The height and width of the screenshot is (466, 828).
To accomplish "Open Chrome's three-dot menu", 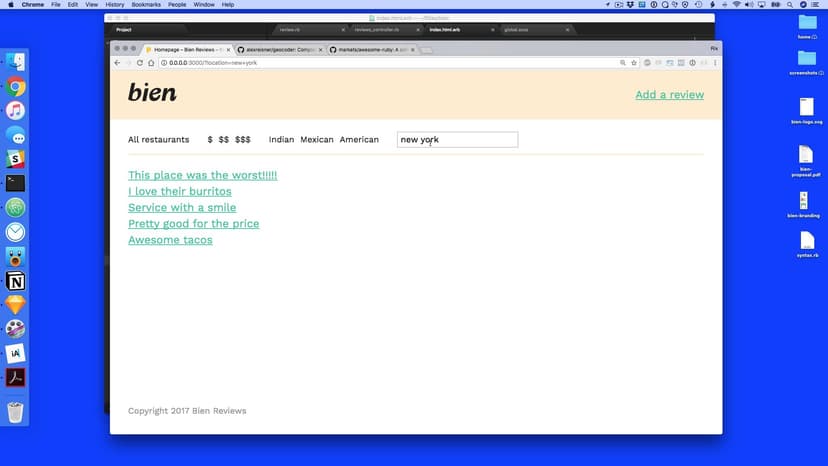I will [715, 63].
